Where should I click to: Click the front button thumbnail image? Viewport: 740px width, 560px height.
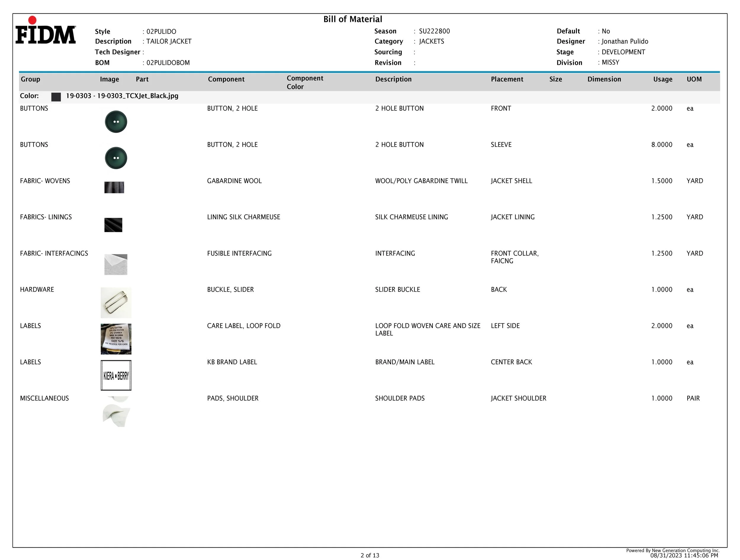point(116,122)
